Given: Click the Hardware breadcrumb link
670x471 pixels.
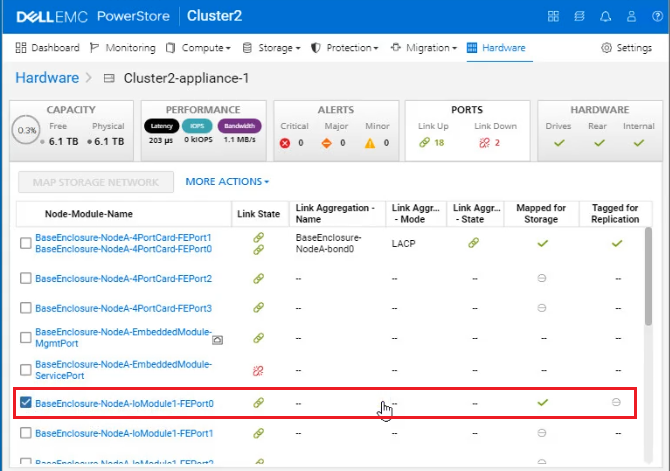Looking at the screenshot, I should click(47, 78).
